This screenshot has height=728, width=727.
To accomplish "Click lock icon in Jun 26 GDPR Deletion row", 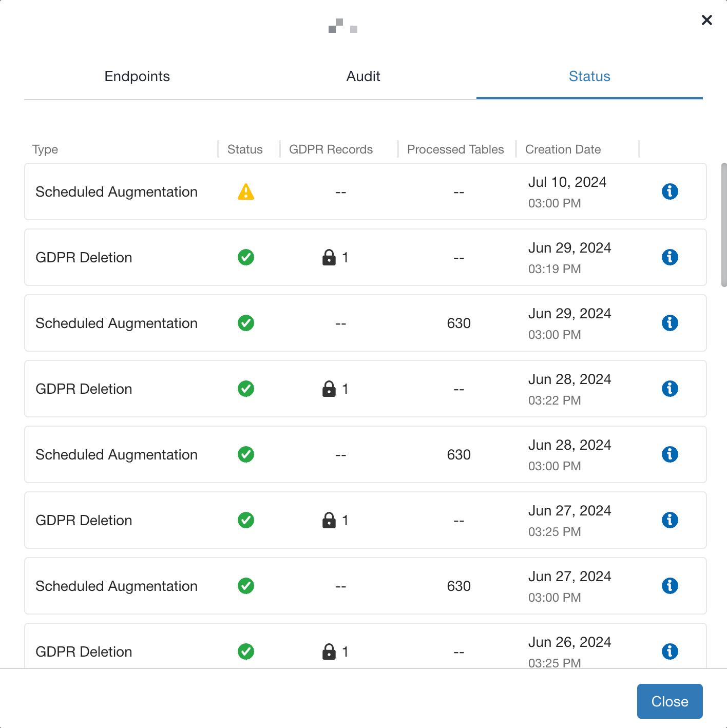I will pyautogui.click(x=329, y=652).
